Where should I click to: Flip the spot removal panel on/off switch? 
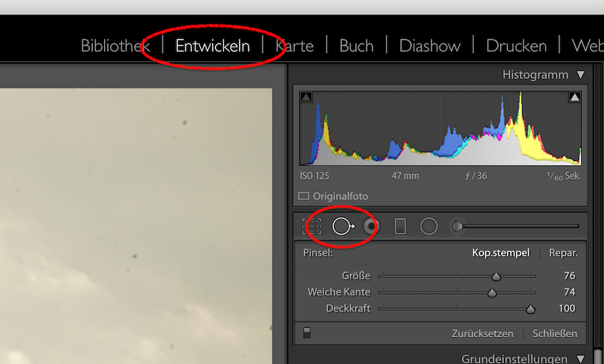pos(307,333)
